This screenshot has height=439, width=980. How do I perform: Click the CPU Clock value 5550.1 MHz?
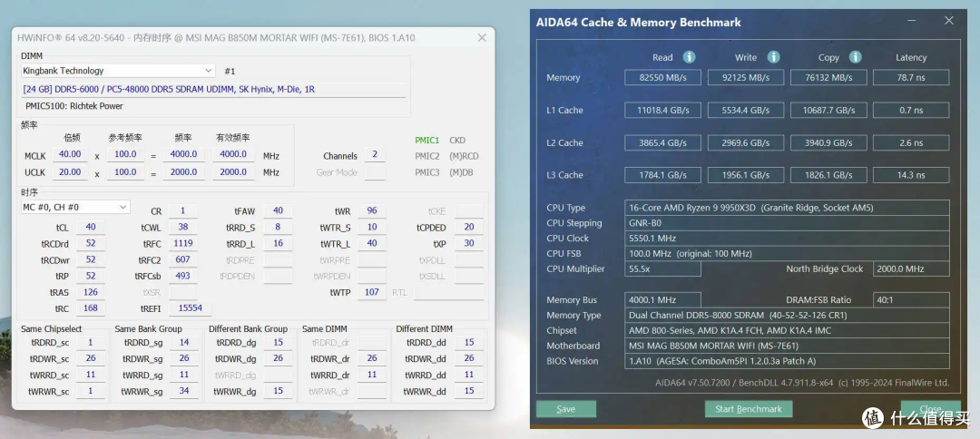click(787, 238)
